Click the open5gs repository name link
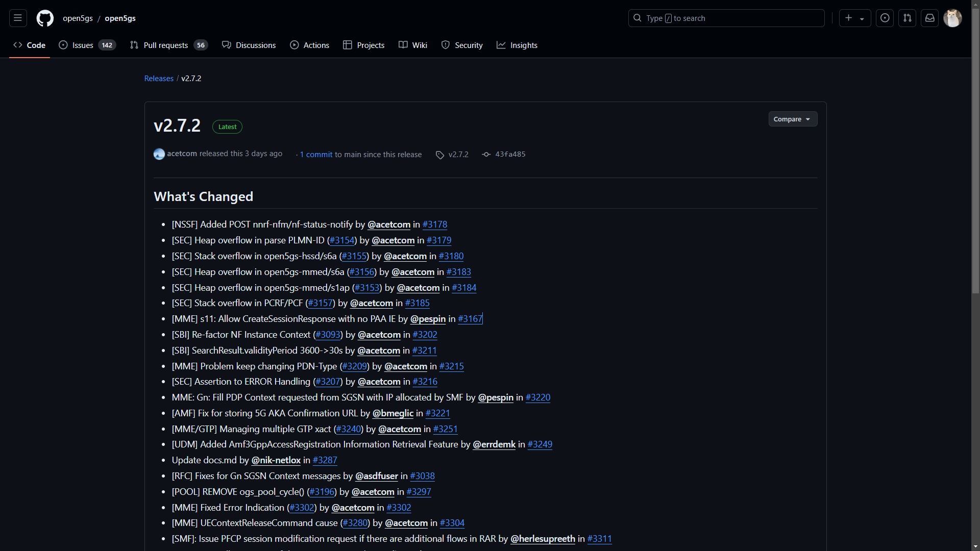This screenshot has width=980, height=551. [x=120, y=18]
